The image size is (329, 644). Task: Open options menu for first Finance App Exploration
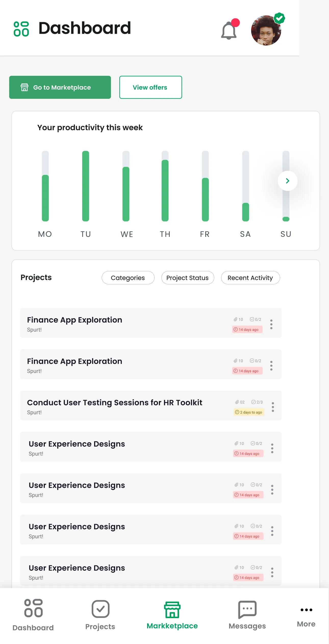point(271,324)
